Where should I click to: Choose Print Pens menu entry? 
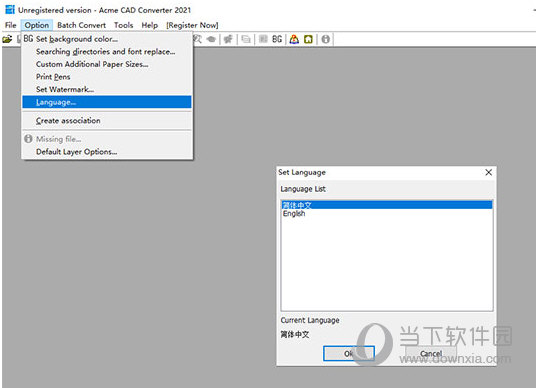pyautogui.click(x=107, y=77)
